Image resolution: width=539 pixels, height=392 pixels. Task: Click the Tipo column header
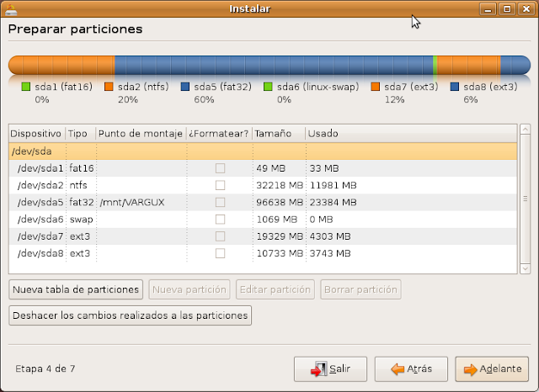tap(81, 134)
